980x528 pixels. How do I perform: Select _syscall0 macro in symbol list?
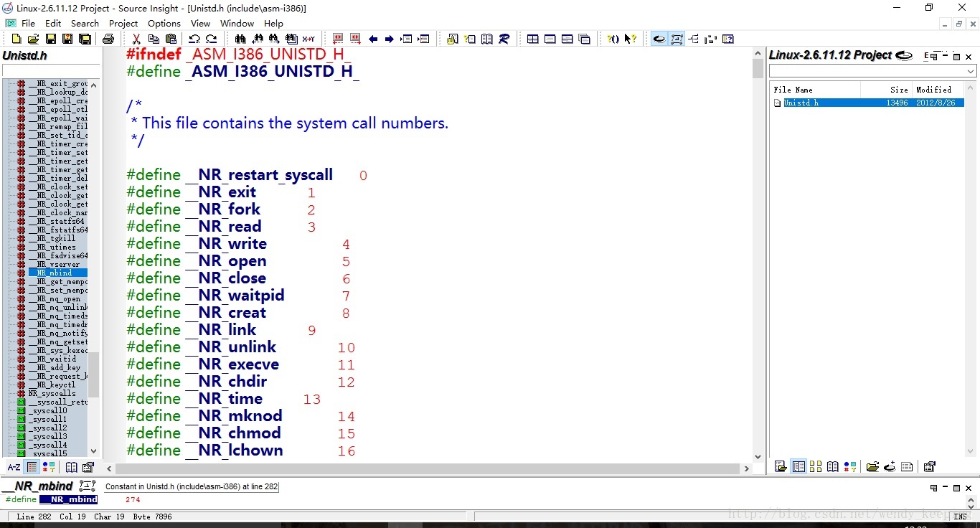48,410
